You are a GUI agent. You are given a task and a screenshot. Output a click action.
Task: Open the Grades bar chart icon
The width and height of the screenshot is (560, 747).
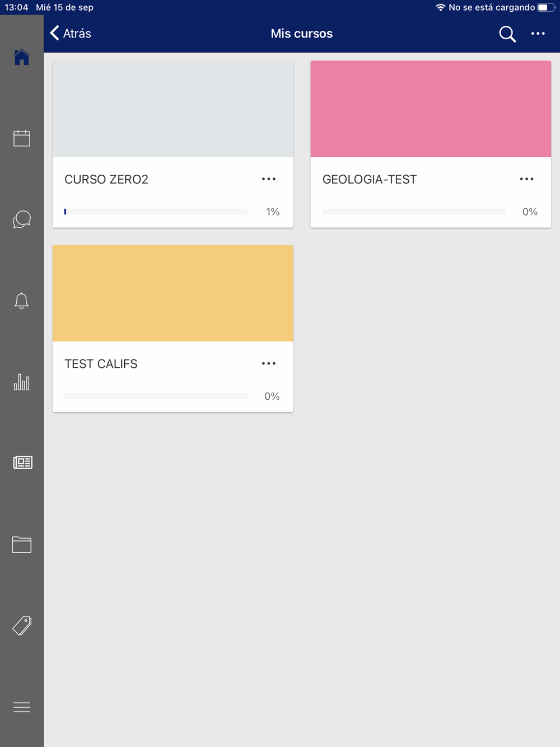click(x=22, y=382)
